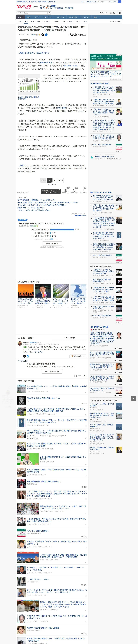Open related link かつては階段に「大便放置」
Image resolution: width=138 pixels, height=644 pixels.
click(36, 200)
